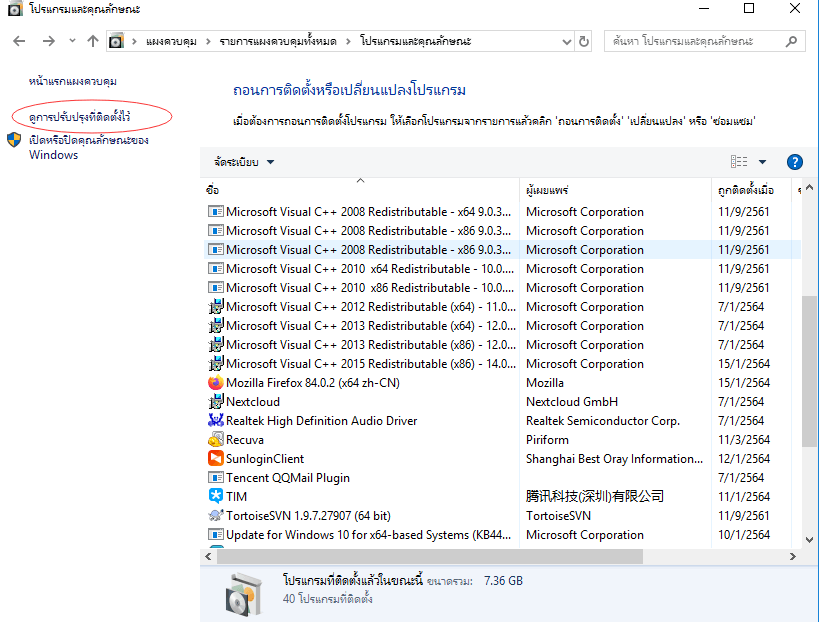
Task: Click the Nextcloud program icon
Action: pyautogui.click(x=215, y=401)
